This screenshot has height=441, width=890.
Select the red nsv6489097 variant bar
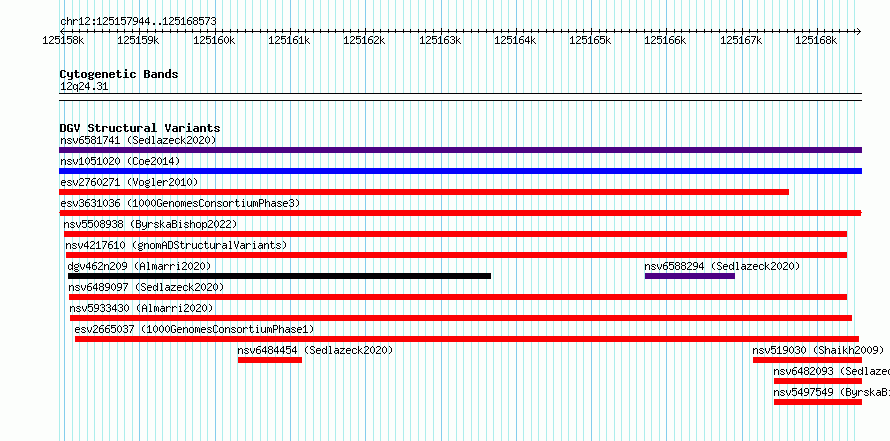pyautogui.click(x=458, y=297)
